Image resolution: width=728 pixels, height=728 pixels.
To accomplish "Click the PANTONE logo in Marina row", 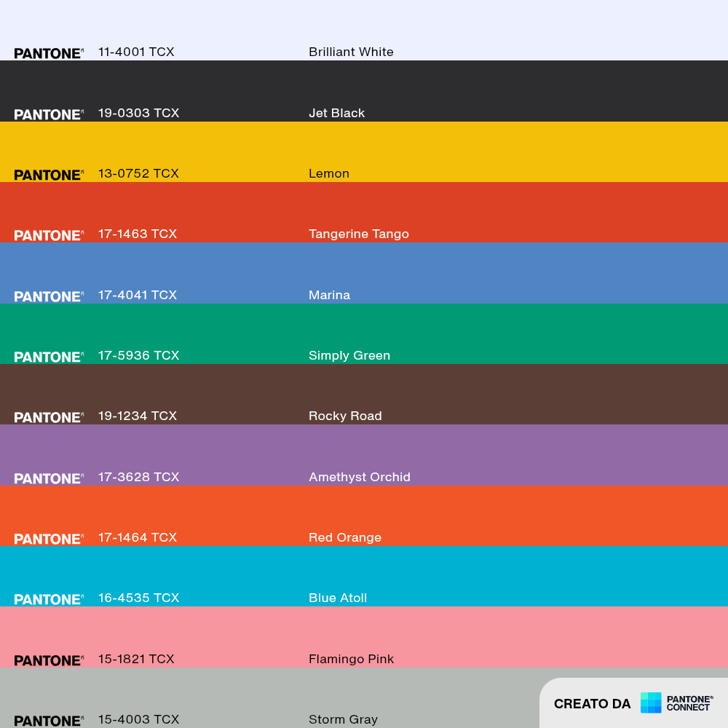I will [x=49, y=296].
